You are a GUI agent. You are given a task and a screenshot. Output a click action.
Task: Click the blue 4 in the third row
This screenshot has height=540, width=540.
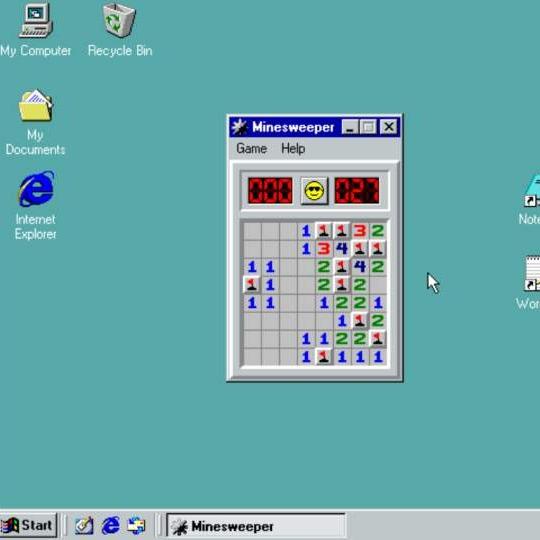pyautogui.click(x=360, y=267)
